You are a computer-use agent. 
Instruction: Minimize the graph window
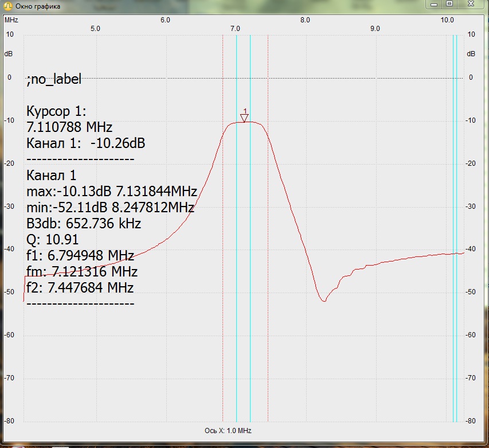(x=434, y=4)
